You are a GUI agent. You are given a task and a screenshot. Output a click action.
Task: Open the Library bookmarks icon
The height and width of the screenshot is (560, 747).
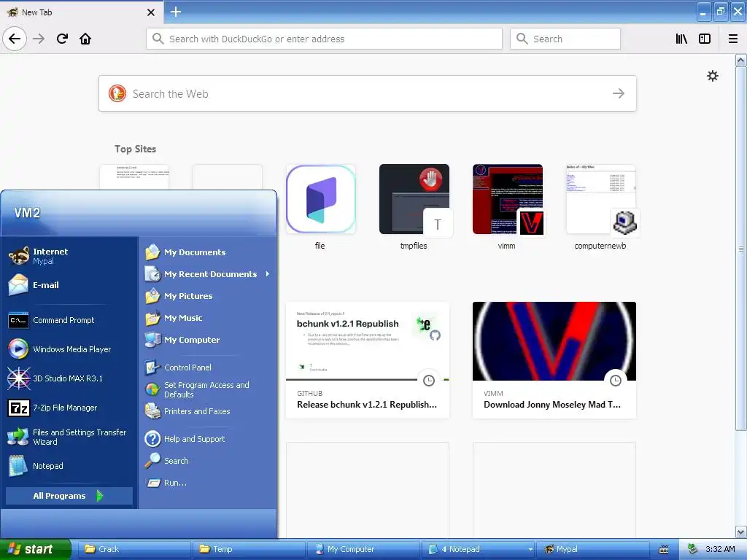click(x=681, y=39)
